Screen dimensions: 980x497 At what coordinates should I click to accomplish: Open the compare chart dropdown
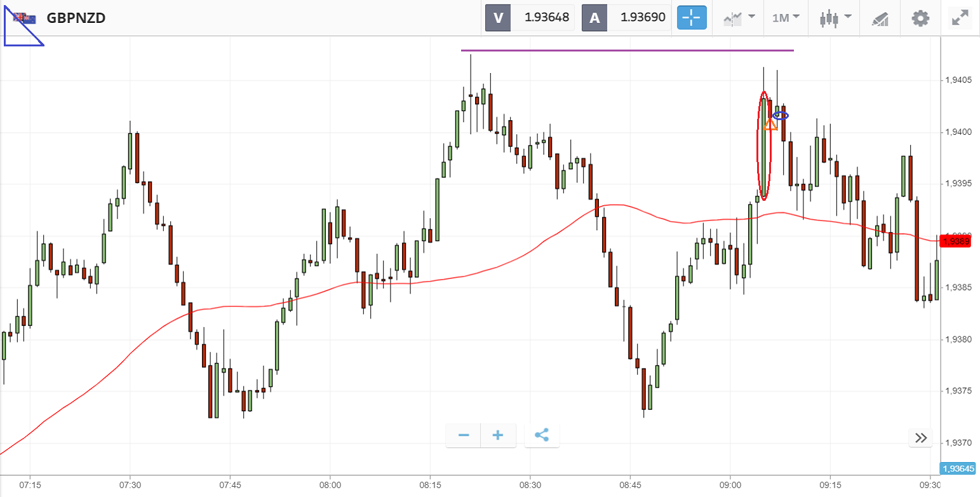(739, 18)
